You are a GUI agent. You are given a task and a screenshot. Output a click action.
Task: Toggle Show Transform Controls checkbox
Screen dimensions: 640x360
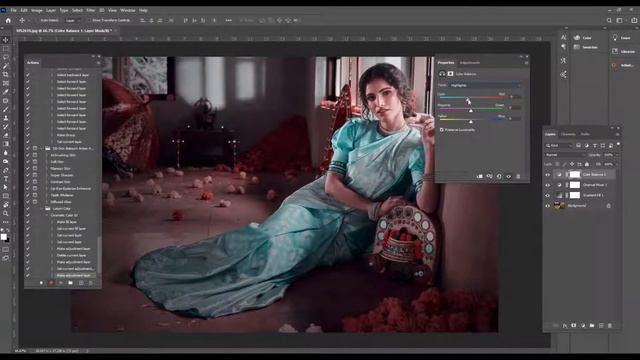tap(89, 20)
